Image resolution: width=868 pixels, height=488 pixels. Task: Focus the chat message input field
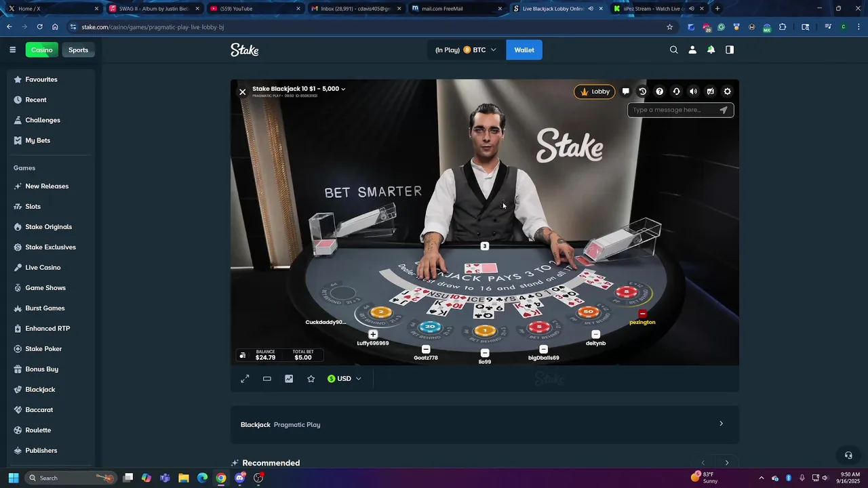point(673,110)
